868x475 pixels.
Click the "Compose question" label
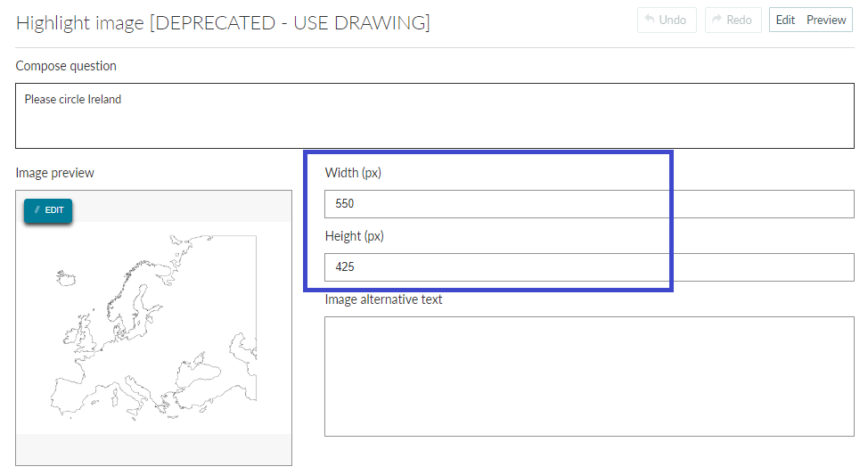click(x=66, y=66)
